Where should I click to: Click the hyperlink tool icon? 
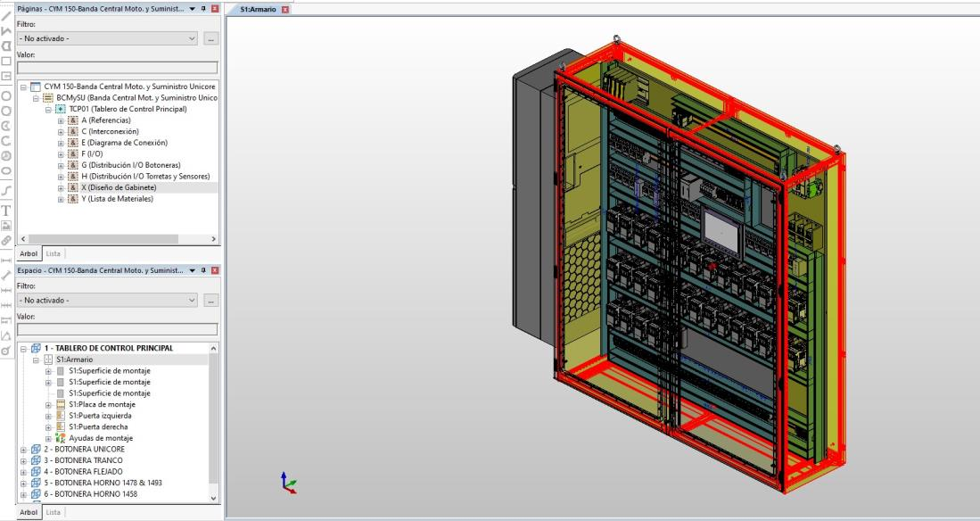point(6,242)
